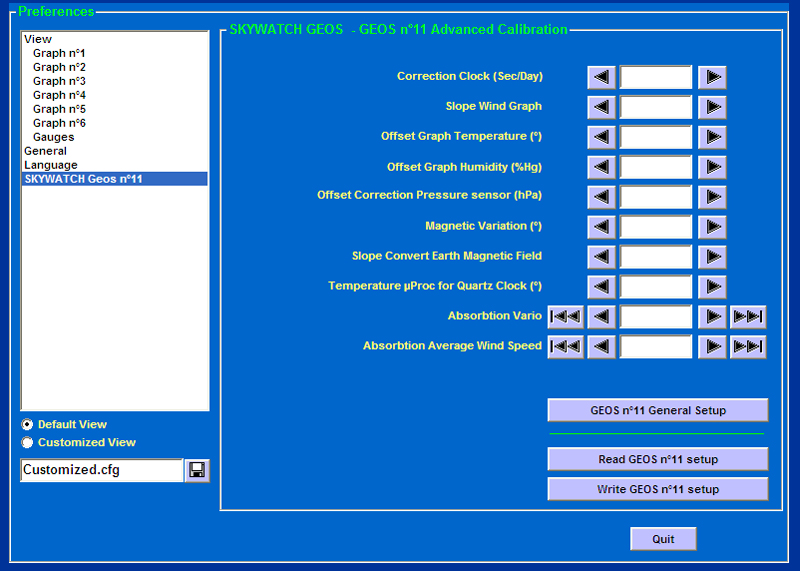
Task: Save Customized.cfg with floppy disk icon
Action: coord(197,470)
